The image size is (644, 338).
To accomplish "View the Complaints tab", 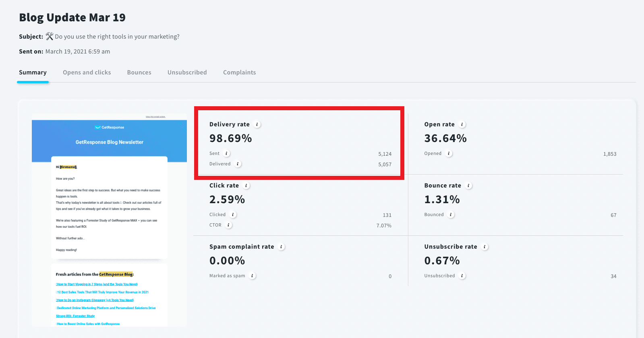I will 240,72.
